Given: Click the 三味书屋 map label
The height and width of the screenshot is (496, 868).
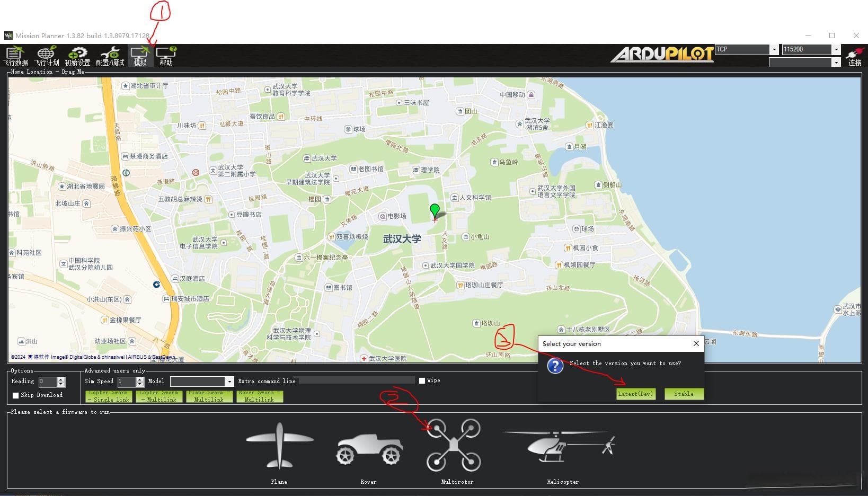Looking at the screenshot, I should pyautogui.click(x=417, y=103).
